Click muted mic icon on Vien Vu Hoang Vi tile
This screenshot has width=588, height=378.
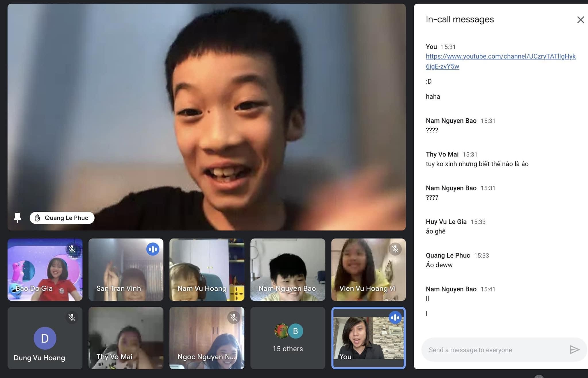[x=395, y=249]
